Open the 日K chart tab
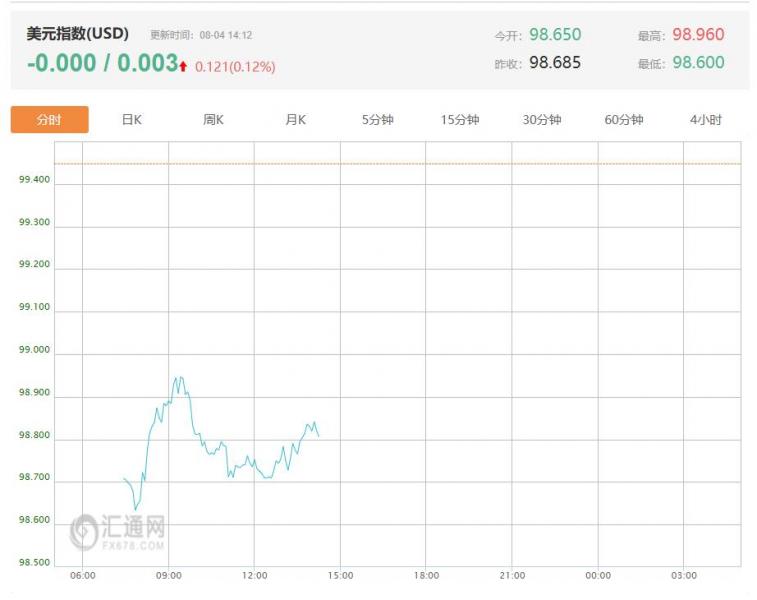 pyautogui.click(x=132, y=120)
